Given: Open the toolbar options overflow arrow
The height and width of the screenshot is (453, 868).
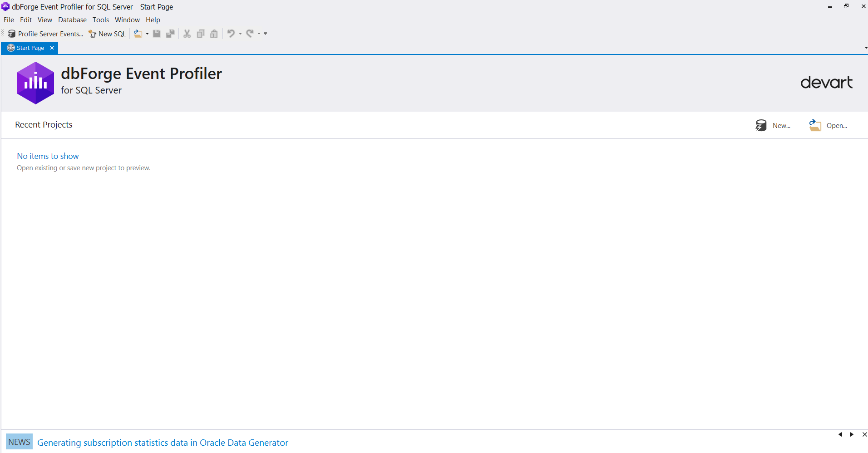Looking at the screenshot, I should (266, 34).
